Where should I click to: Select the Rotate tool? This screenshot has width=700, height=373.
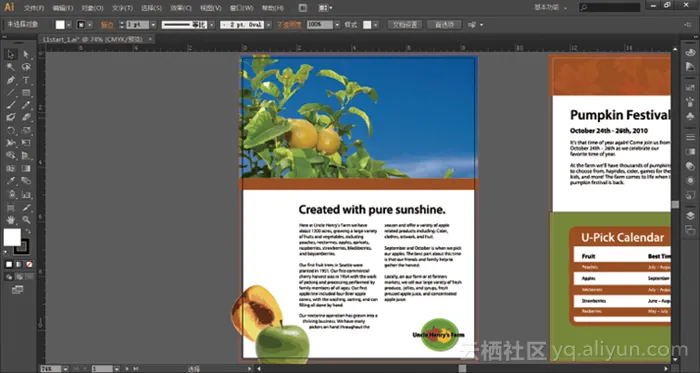(11, 131)
